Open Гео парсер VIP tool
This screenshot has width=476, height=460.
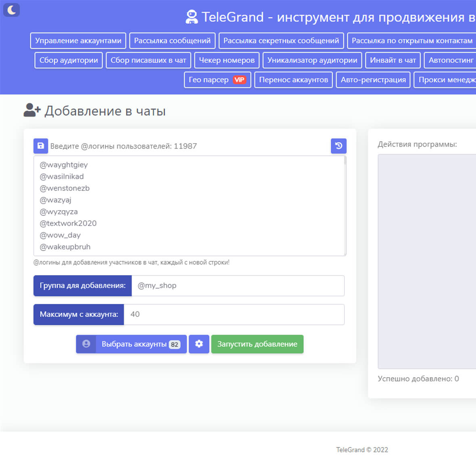(x=217, y=80)
